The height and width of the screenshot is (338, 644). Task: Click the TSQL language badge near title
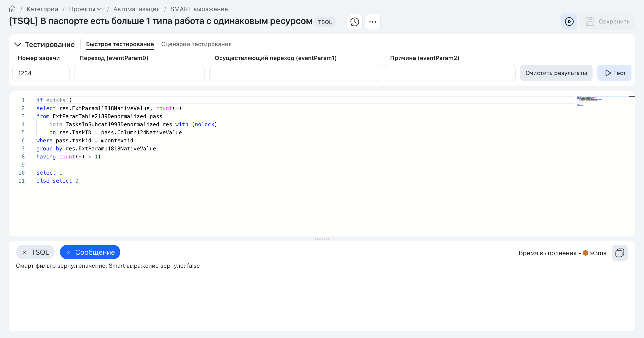[x=325, y=22]
